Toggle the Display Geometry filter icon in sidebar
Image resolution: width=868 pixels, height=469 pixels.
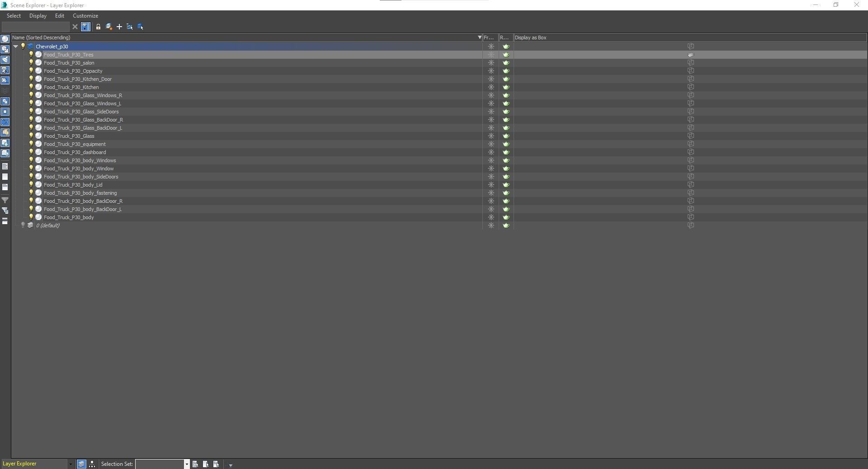5,39
